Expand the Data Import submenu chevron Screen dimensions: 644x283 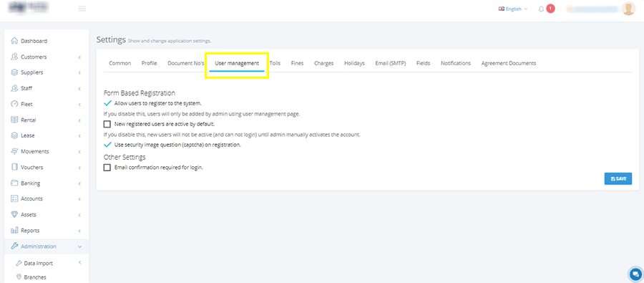click(79, 262)
